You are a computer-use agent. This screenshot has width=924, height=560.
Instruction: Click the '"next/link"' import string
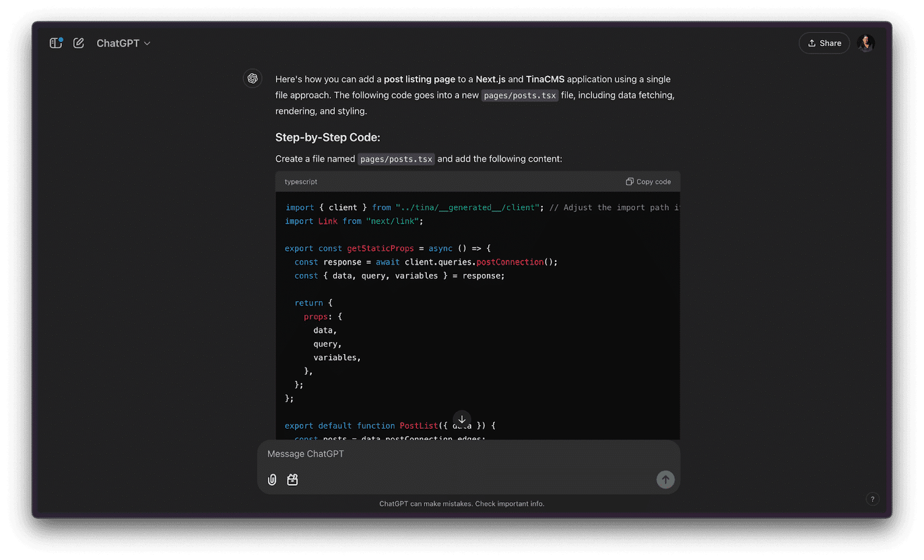[392, 221]
